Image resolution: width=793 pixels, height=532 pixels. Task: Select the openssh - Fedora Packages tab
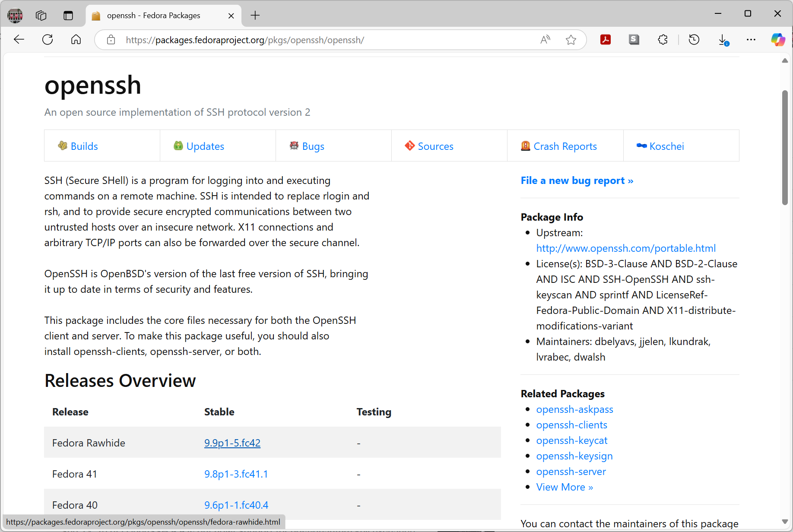[153, 15]
